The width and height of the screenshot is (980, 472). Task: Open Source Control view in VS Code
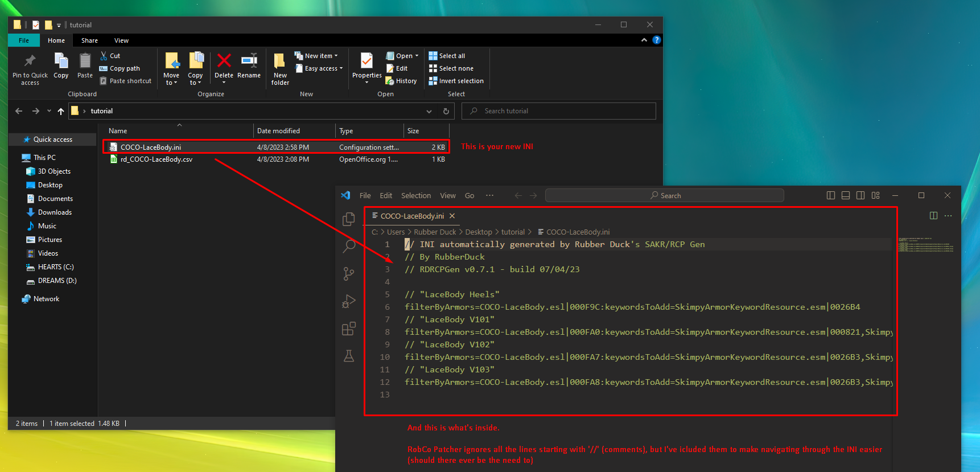pos(349,274)
